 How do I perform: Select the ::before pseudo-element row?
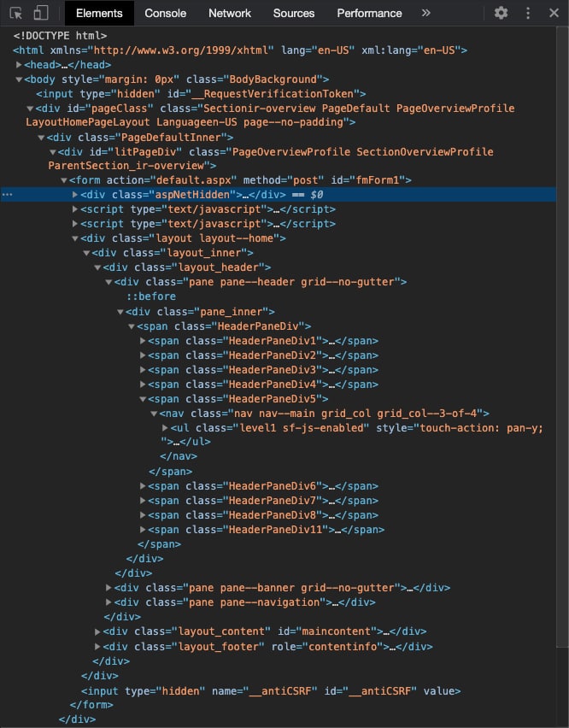tap(151, 296)
